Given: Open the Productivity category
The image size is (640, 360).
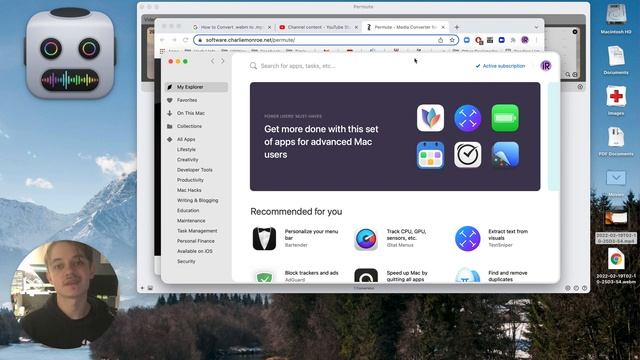Looking at the screenshot, I should point(190,180).
